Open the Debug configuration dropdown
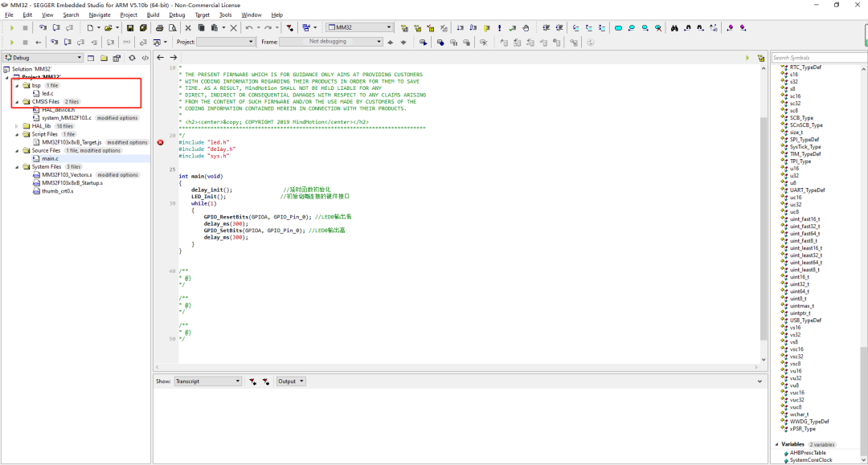This screenshot has width=868, height=465. tap(43, 58)
